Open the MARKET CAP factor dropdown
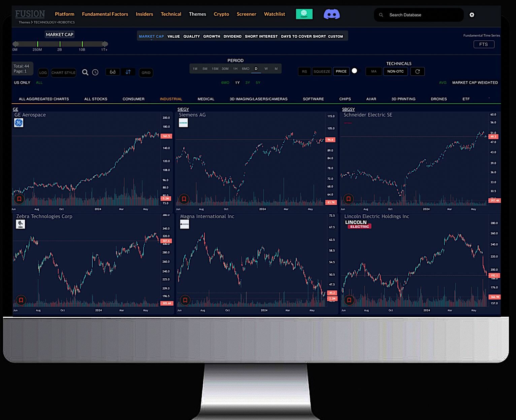Screen dimensions: 516x420 [x=151, y=36]
